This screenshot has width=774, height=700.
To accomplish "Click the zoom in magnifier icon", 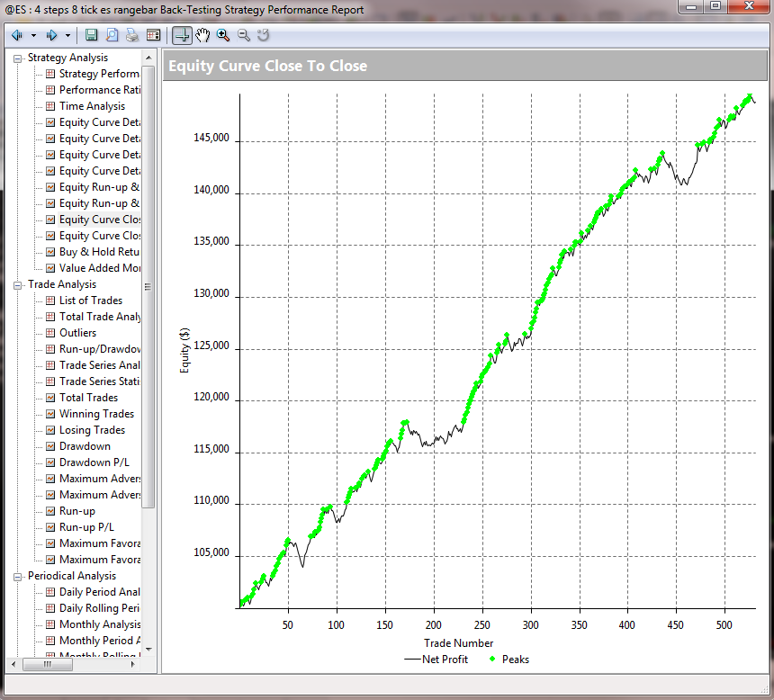I will pyautogui.click(x=223, y=35).
